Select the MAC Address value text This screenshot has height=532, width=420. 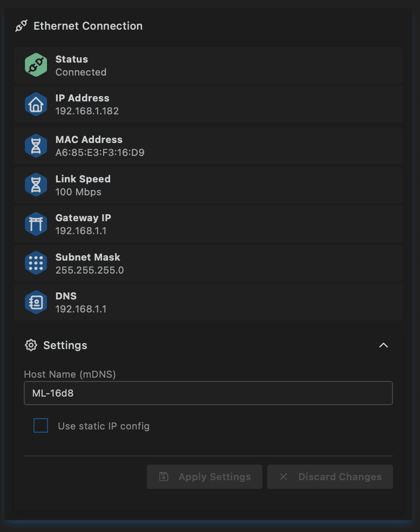coord(100,153)
